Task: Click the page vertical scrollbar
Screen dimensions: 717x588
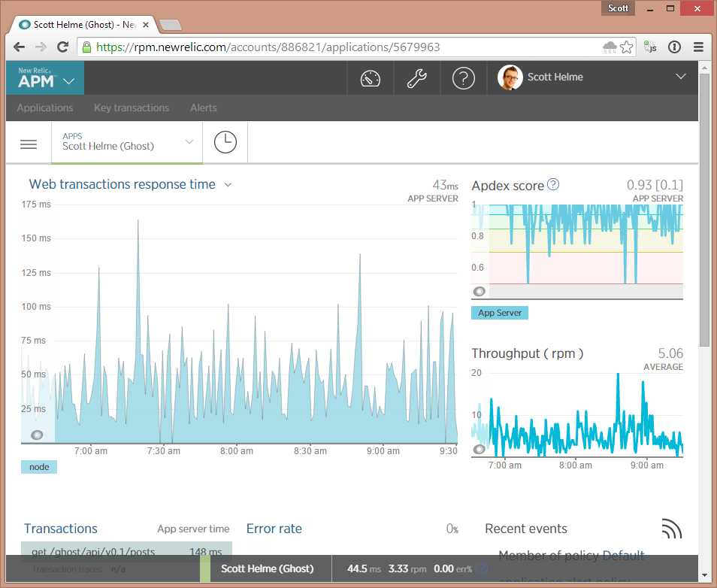Action: pos(704,226)
